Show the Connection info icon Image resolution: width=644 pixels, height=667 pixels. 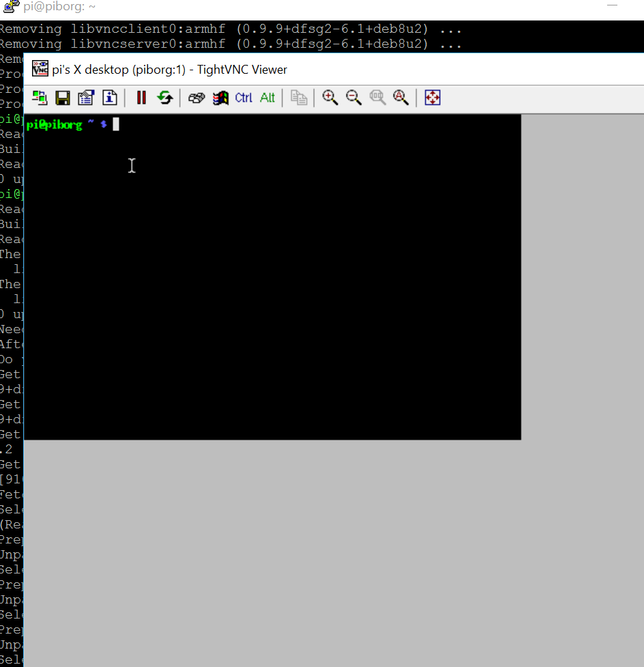[109, 98]
